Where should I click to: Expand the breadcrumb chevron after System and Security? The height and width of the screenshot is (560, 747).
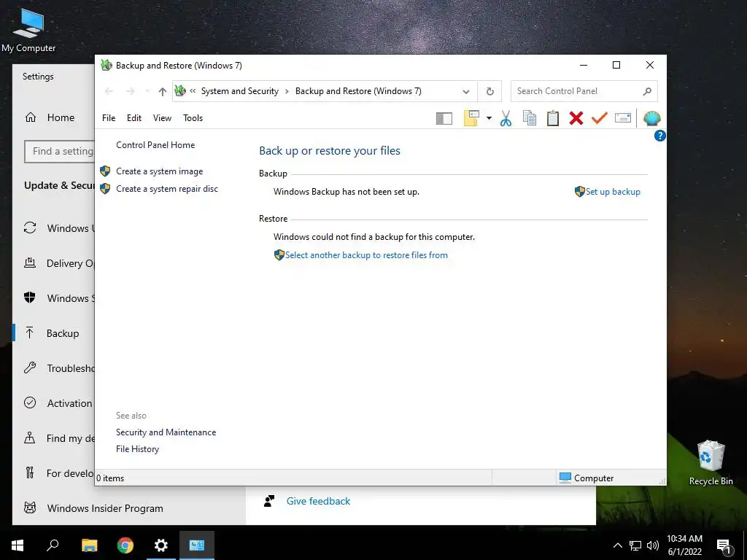[287, 91]
